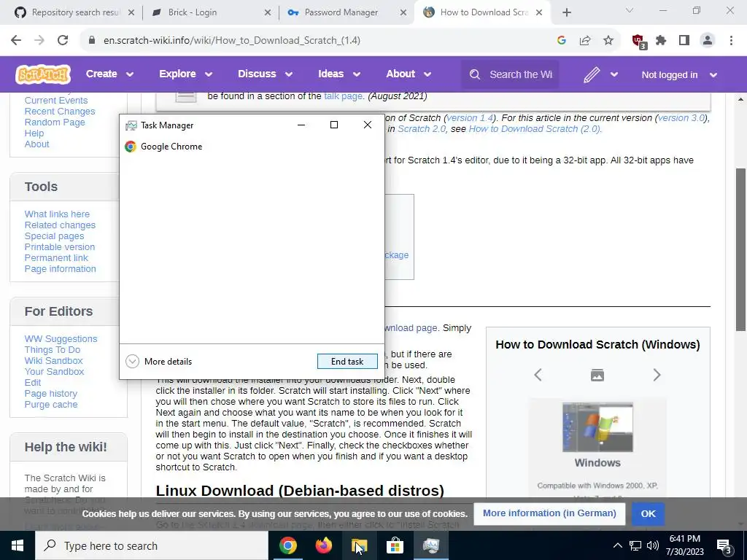Click the browser forward arrow
Viewport: 747px width, 560px height.
[x=39, y=41]
